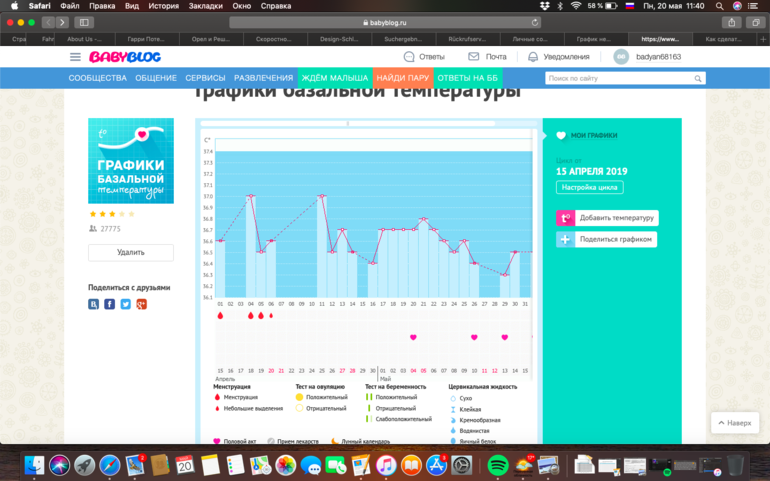Click Поделиться графиком button

[x=607, y=240]
